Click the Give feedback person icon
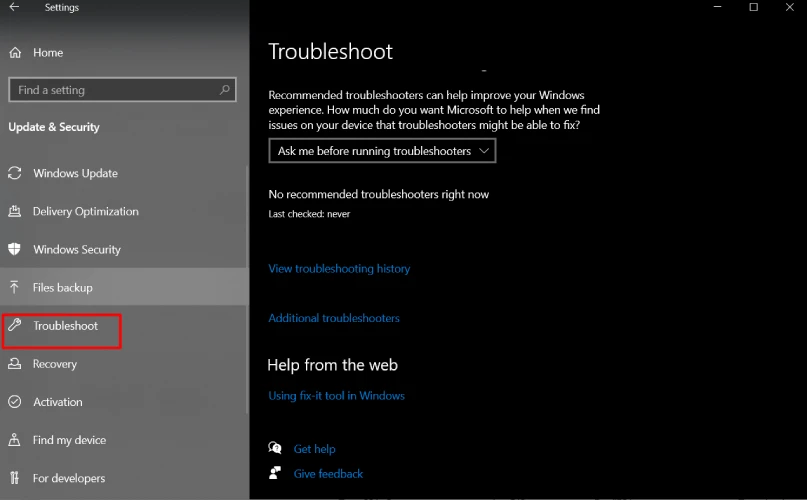 [275, 473]
